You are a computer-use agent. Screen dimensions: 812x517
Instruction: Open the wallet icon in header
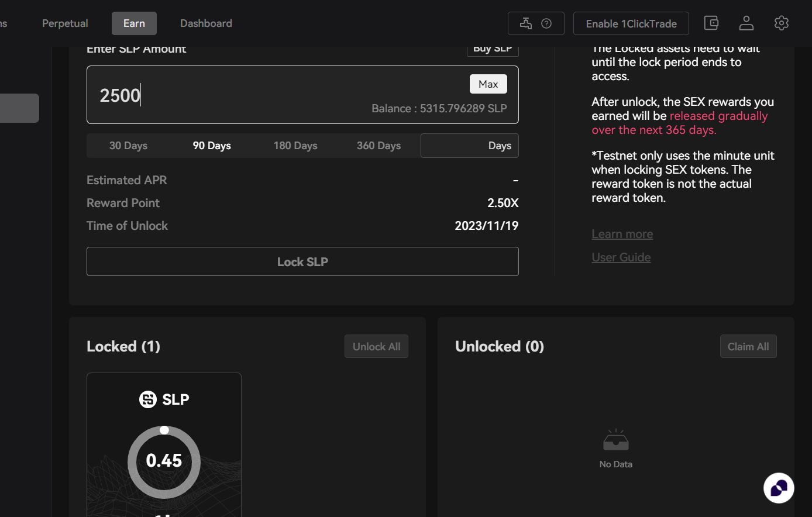(x=711, y=23)
